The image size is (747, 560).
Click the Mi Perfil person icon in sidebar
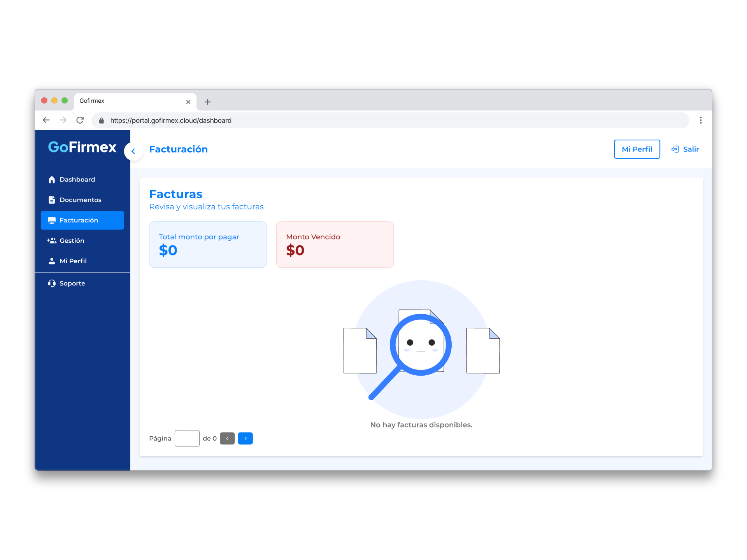point(52,261)
